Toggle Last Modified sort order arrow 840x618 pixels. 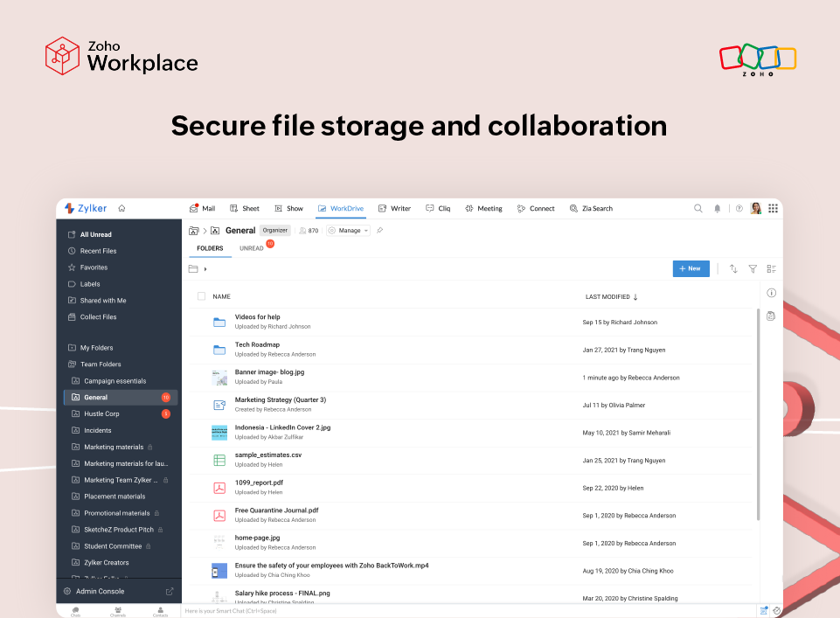(635, 296)
